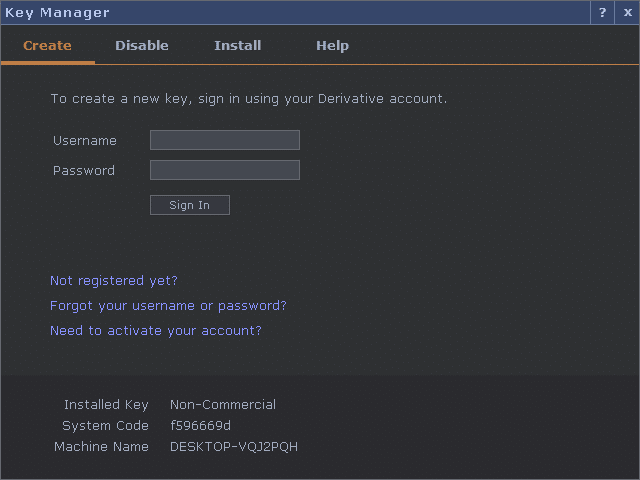Image resolution: width=640 pixels, height=480 pixels.
Task: Click the Password label text
Action: 84,171
